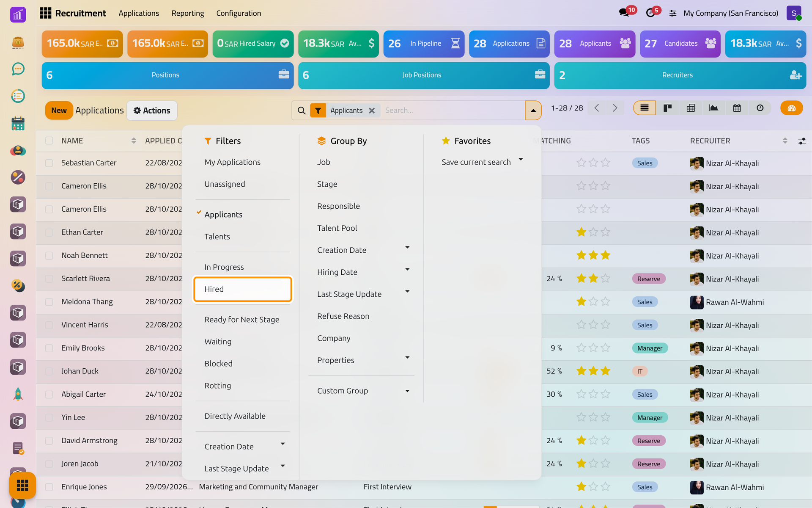Select the Hired filter
The image size is (812, 508).
click(243, 289)
